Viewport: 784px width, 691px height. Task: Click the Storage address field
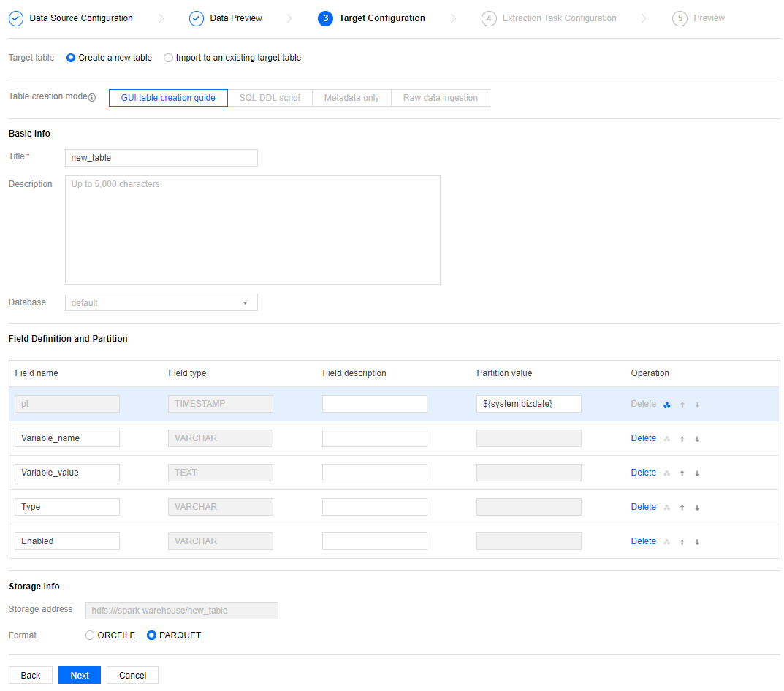(x=182, y=611)
